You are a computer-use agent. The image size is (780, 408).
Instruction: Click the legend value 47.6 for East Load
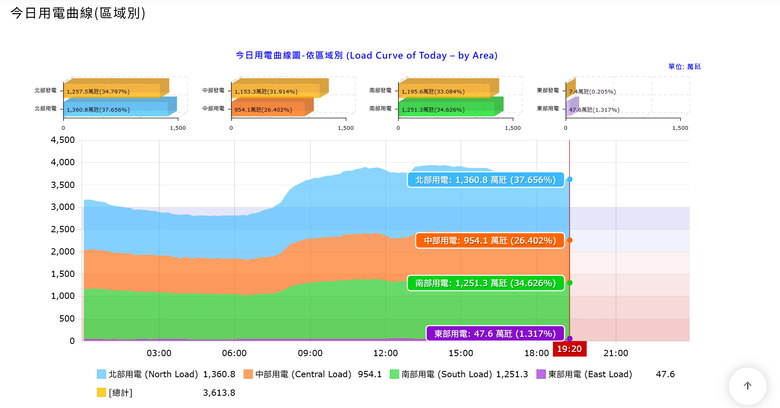pyautogui.click(x=665, y=374)
